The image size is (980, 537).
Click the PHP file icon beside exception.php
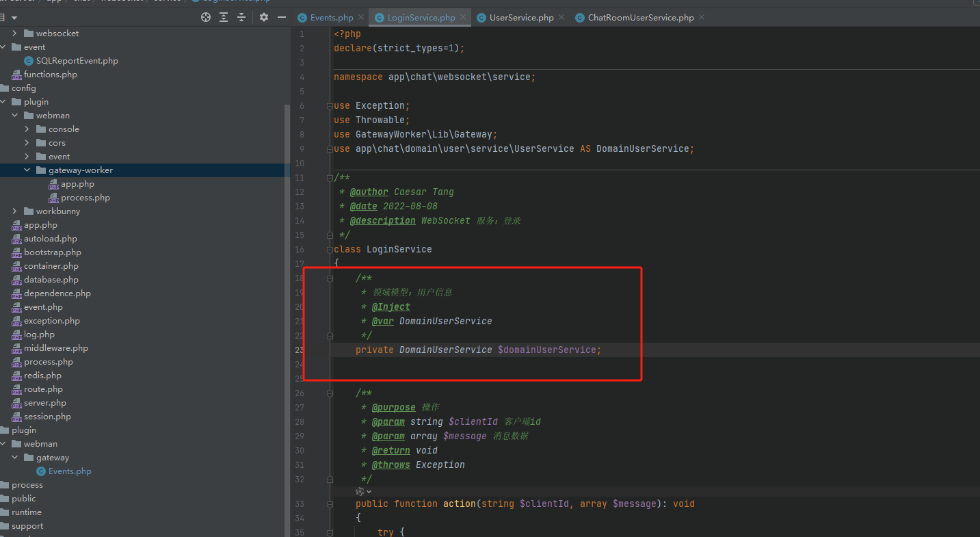(x=16, y=321)
